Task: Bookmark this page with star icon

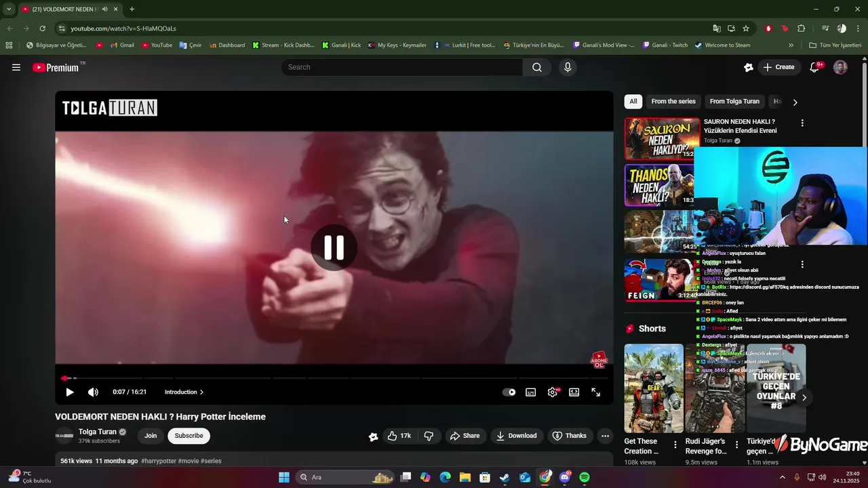Action: tap(746, 28)
